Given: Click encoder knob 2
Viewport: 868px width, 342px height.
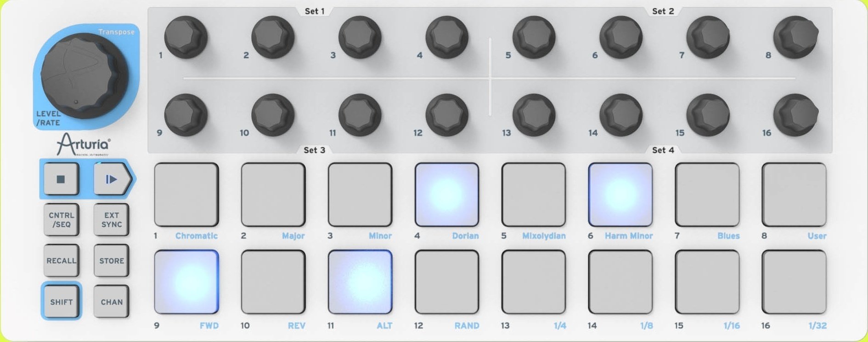Looking at the screenshot, I should (273, 37).
